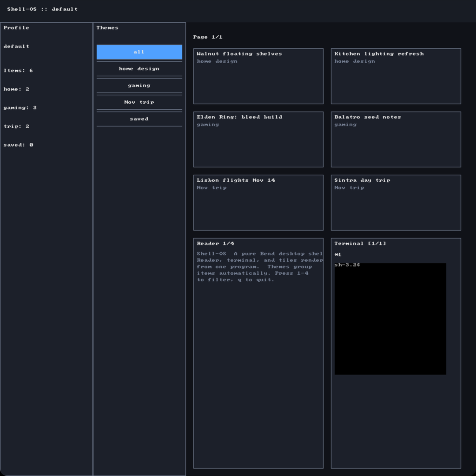Click the Terminal [1/1] panel title
This screenshot has height=476, width=476.
pyautogui.click(x=360, y=244)
